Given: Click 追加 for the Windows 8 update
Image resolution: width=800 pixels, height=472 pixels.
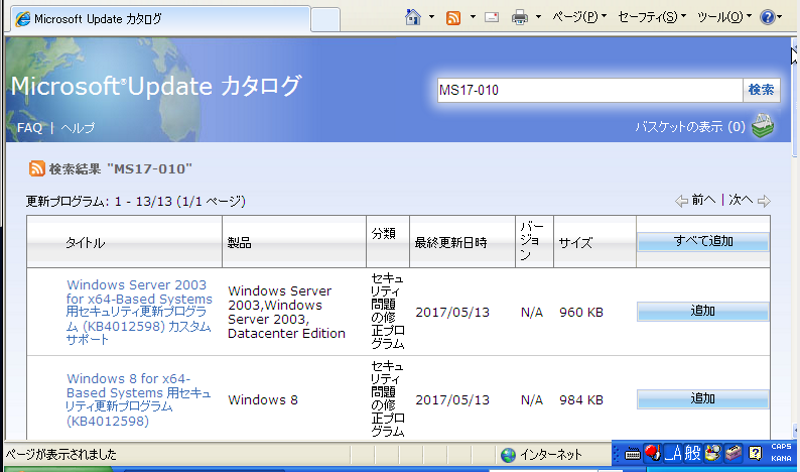Looking at the screenshot, I should coord(703,399).
